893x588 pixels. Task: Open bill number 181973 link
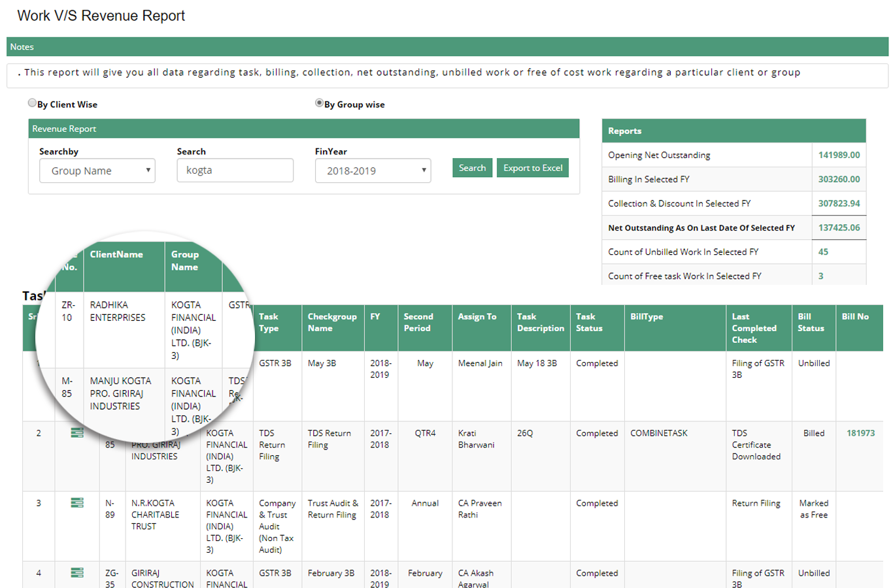pyautogui.click(x=860, y=433)
